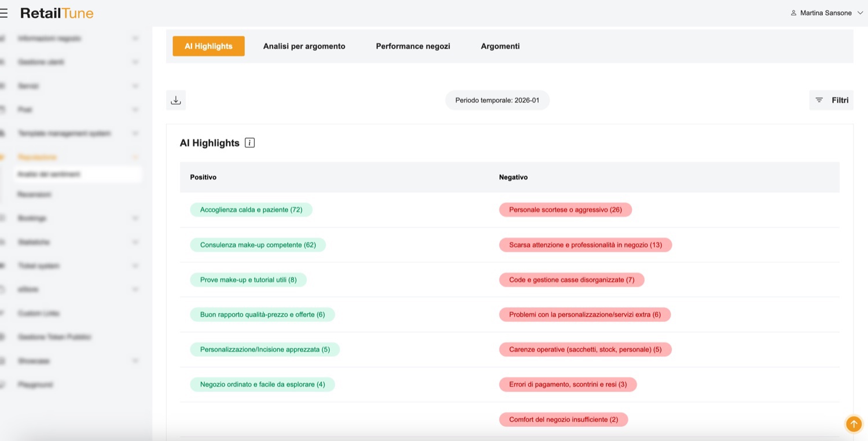Click the AI Highlights section heading

point(209,143)
